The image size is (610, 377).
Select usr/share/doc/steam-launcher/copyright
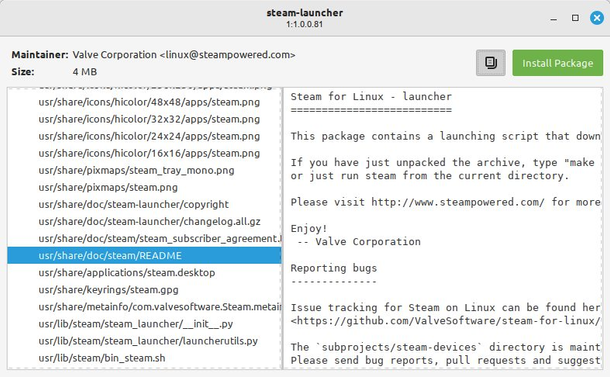point(144,205)
